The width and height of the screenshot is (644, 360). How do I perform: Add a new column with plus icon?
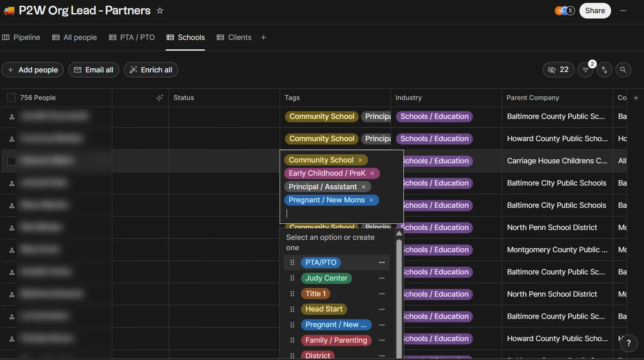click(x=636, y=98)
